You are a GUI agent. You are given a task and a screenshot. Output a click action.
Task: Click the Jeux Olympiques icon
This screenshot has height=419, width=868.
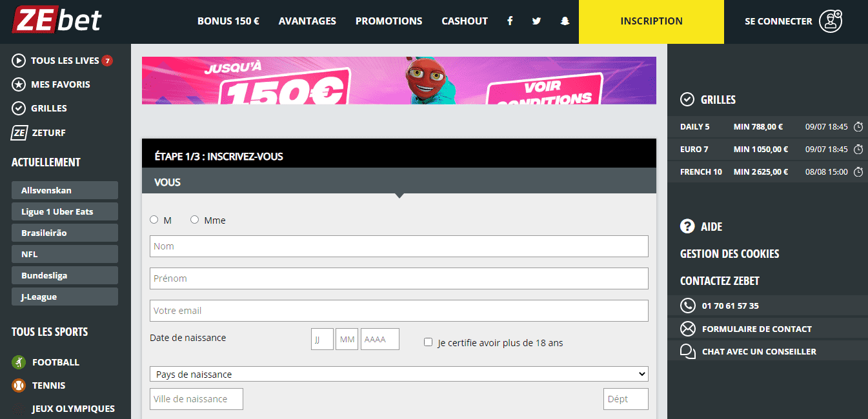coord(19,409)
